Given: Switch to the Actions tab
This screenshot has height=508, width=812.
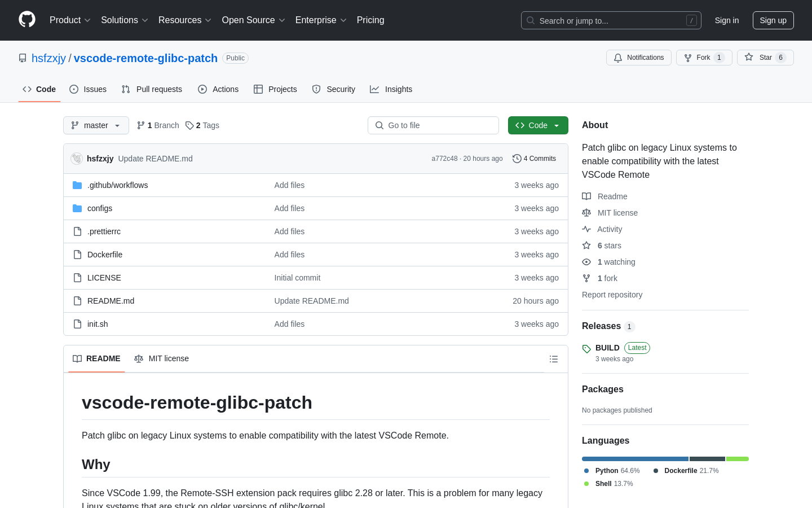Looking at the screenshot, I should (x=218, y=89).
